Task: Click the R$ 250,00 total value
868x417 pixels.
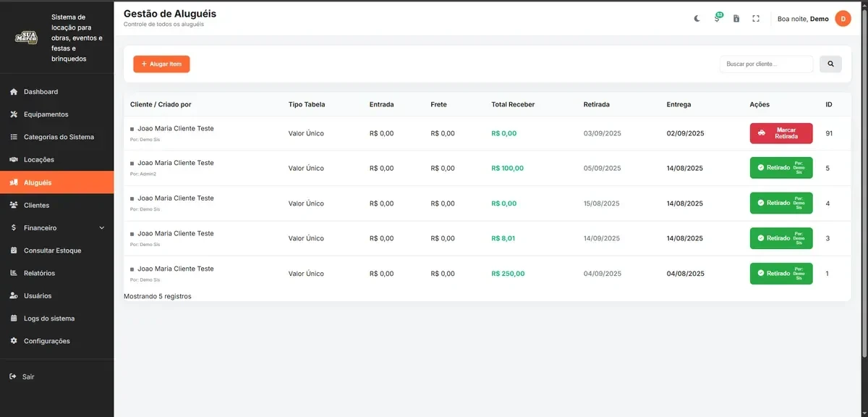Action: 508,274
